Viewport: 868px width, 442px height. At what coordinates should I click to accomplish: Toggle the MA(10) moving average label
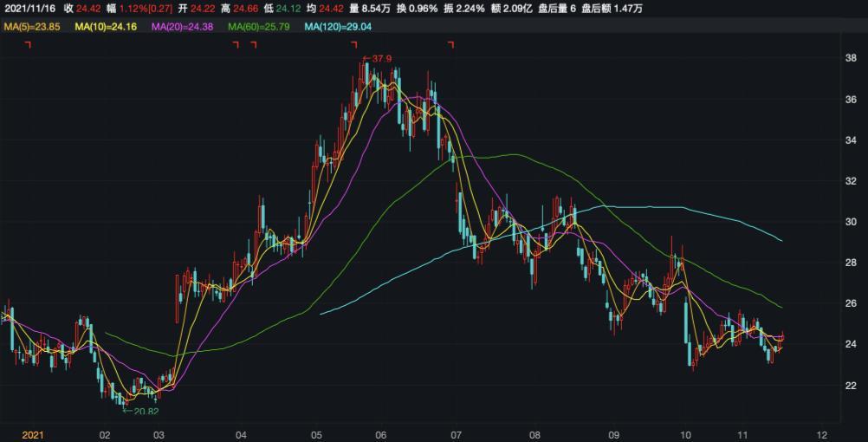[107, 27]
